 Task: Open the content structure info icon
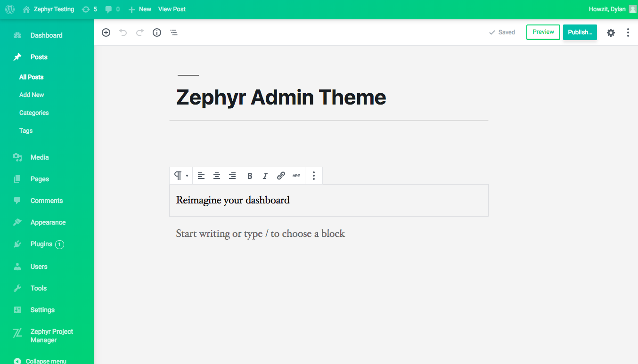(157, 32)
